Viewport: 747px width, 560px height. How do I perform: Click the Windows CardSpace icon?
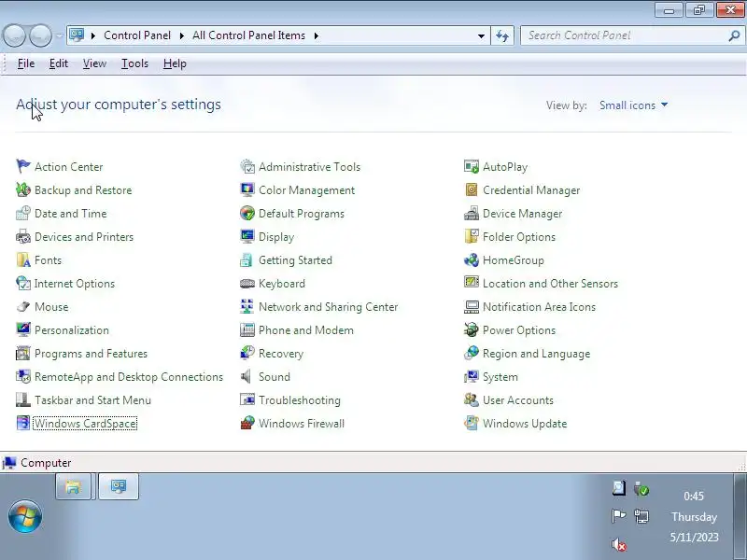(22, 424)
